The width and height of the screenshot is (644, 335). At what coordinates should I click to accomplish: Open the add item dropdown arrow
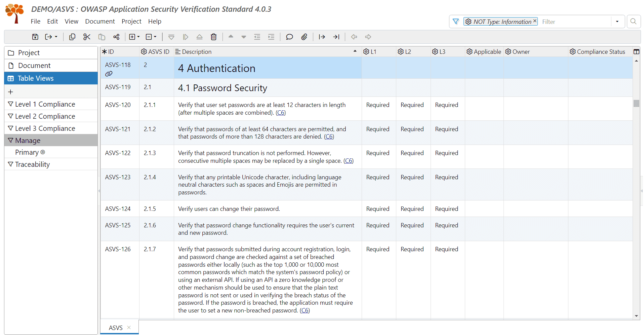(138, 37)
